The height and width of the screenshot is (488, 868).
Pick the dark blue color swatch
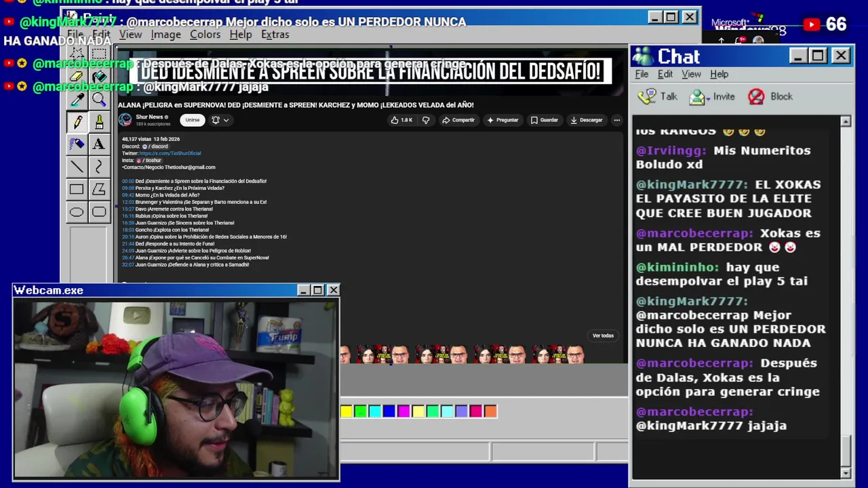(x=389, y=411)
